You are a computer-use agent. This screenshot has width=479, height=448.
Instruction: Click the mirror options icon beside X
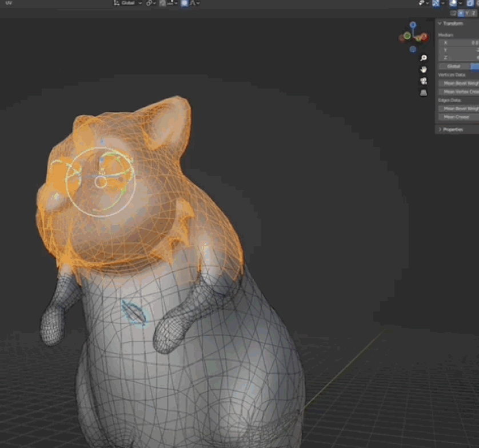pos(453,13)
